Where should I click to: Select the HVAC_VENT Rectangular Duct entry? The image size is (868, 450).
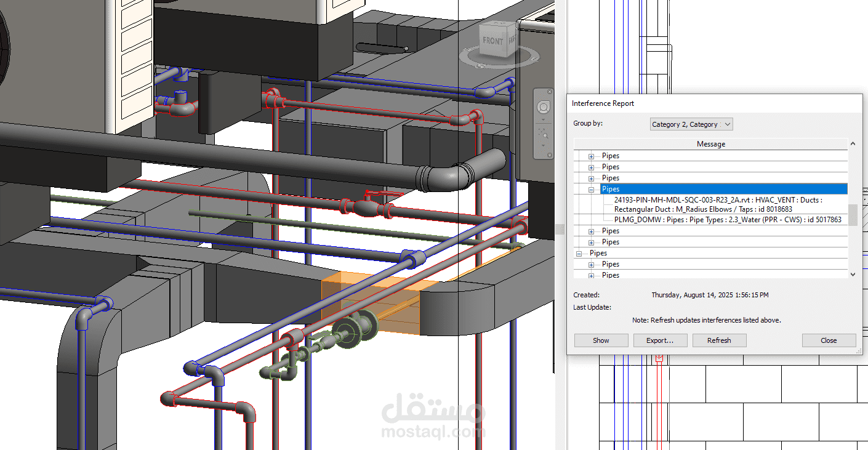[718, 204]
